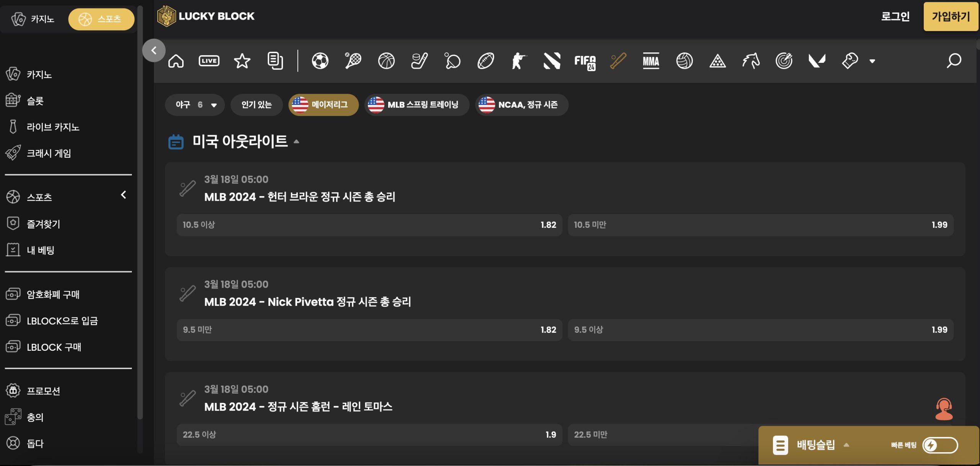The image size is (980, 466).
Task: Expand more sports dropdown arrow
Action: [872, 61]
